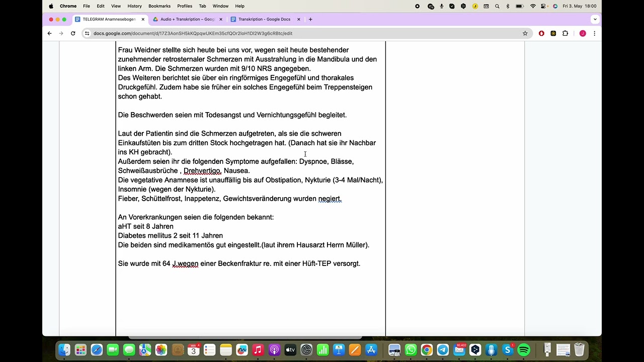Click the misspelled word "Drehvertigo" in document

(202, 171)
